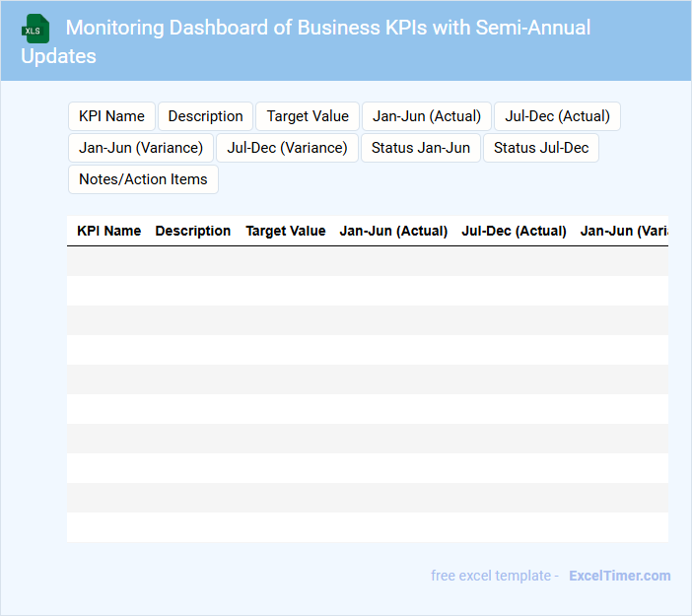Click the Target Value tag

[x=308, y=116]
